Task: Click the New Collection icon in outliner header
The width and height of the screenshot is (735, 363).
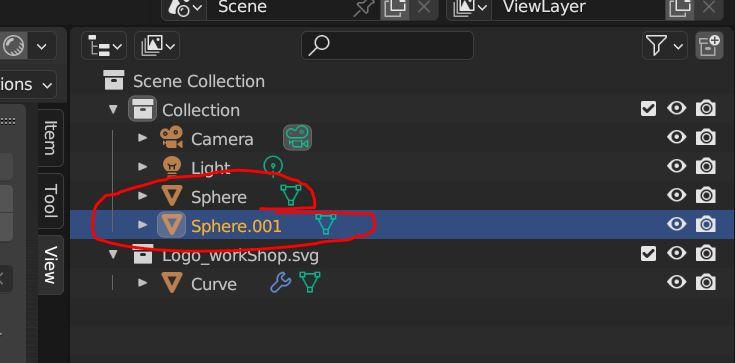Action: click(x=709, y=45)
